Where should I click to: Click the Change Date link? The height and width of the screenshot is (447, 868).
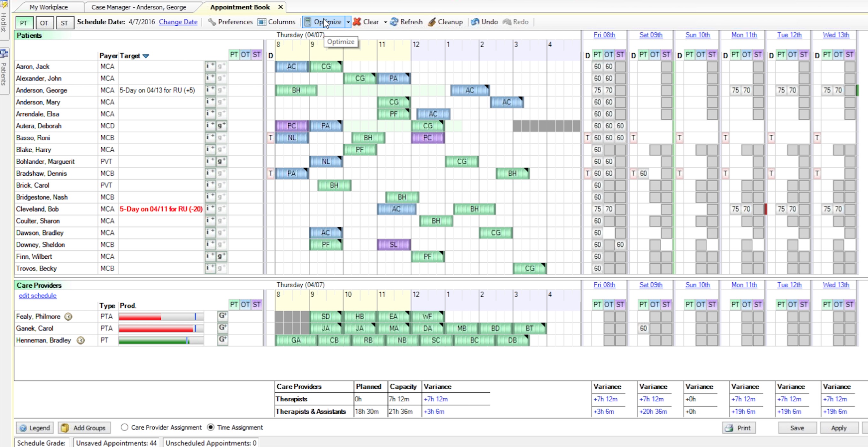pyautogui.click(x=178, y=22)
